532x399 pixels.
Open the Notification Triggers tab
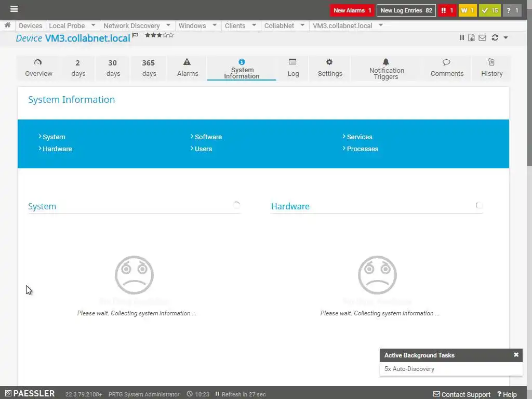tap(387, 68)
